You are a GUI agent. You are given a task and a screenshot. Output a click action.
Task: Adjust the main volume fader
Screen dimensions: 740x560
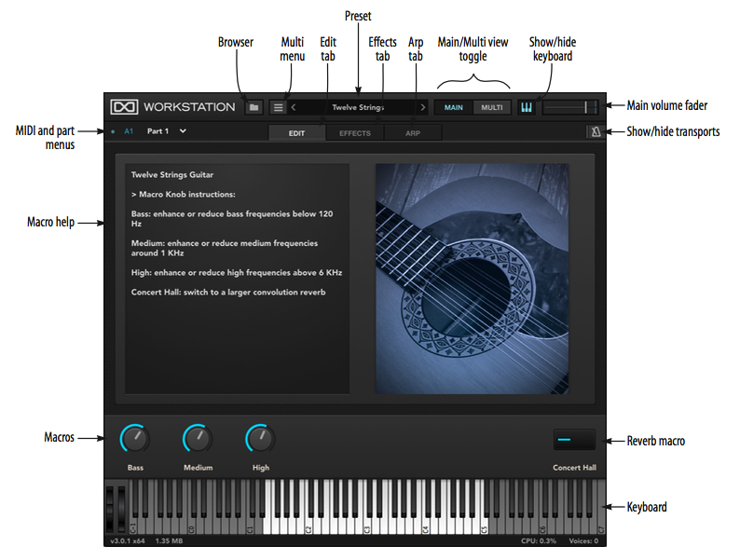[570, 107]
